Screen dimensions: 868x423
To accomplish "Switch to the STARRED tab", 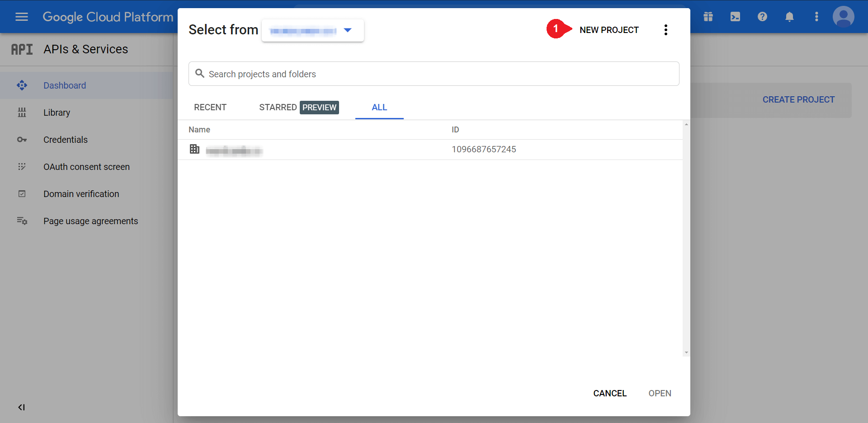I will [x=277, y=107].
